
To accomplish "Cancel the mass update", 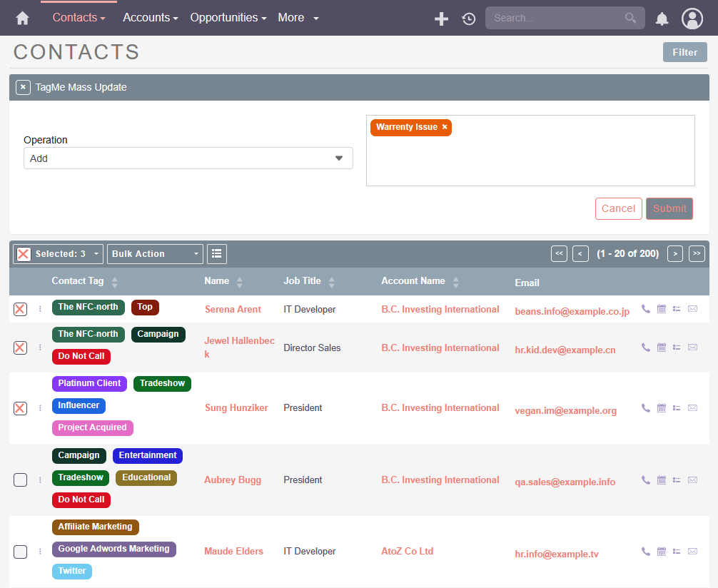I will [618, 208].
